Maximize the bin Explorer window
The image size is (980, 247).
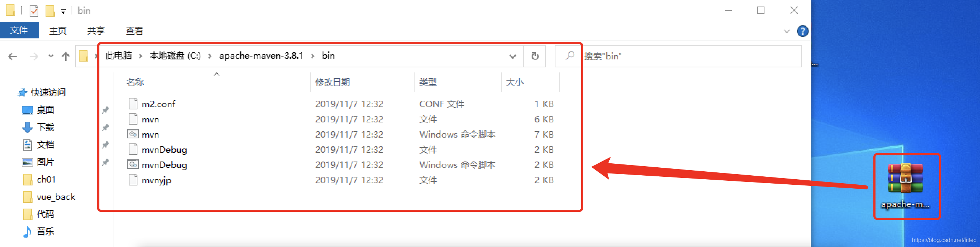click(x=761, y=10)
